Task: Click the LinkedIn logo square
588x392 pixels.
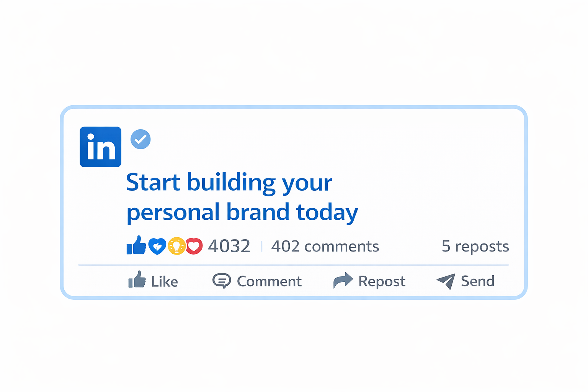Action: click(100, 147)
